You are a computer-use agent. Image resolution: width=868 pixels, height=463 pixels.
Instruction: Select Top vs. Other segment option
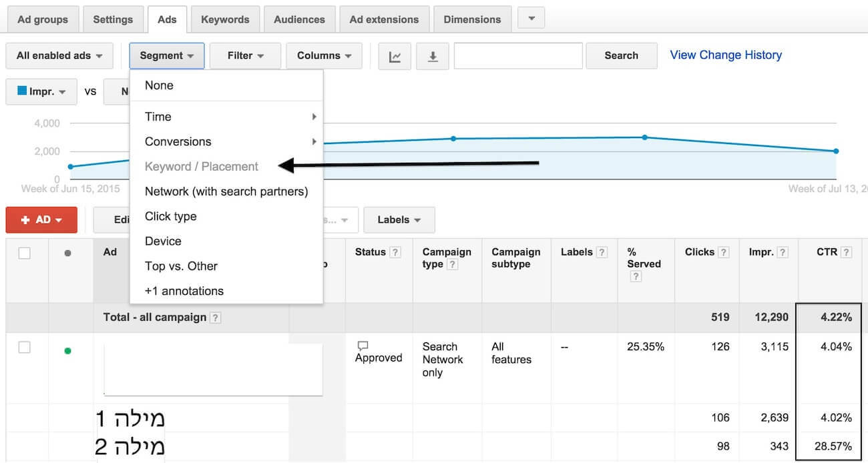tap(226, 266)
